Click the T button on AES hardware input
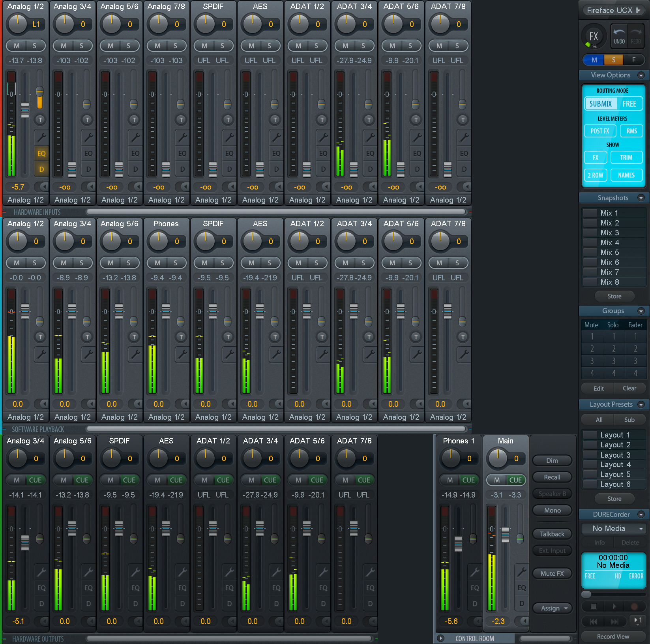 tap(275, 119)
